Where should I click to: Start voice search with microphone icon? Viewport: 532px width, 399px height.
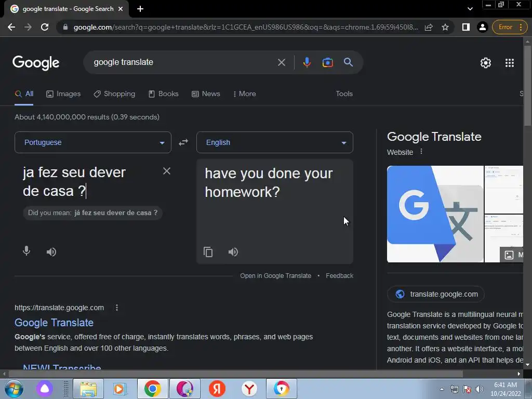(x=307, y=62)
